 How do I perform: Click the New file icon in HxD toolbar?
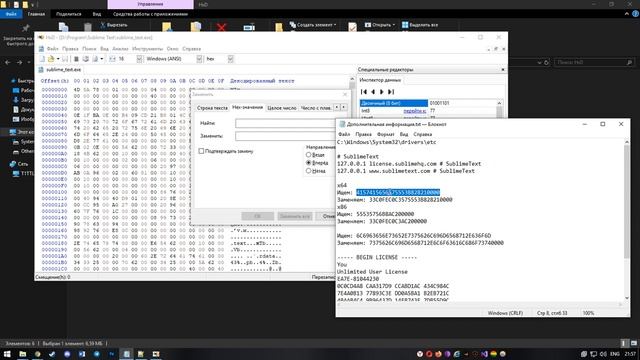(42, 59)
